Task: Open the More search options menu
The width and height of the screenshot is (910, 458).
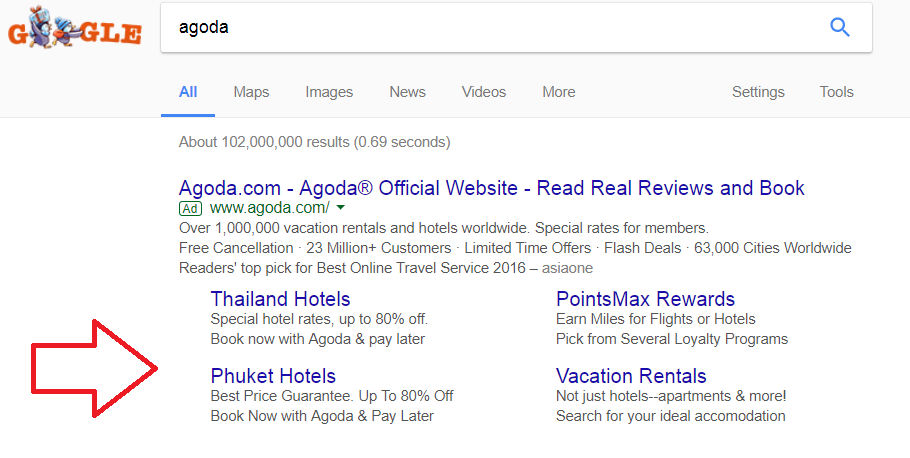Action: pyautogui.click(x=558, y=92)
